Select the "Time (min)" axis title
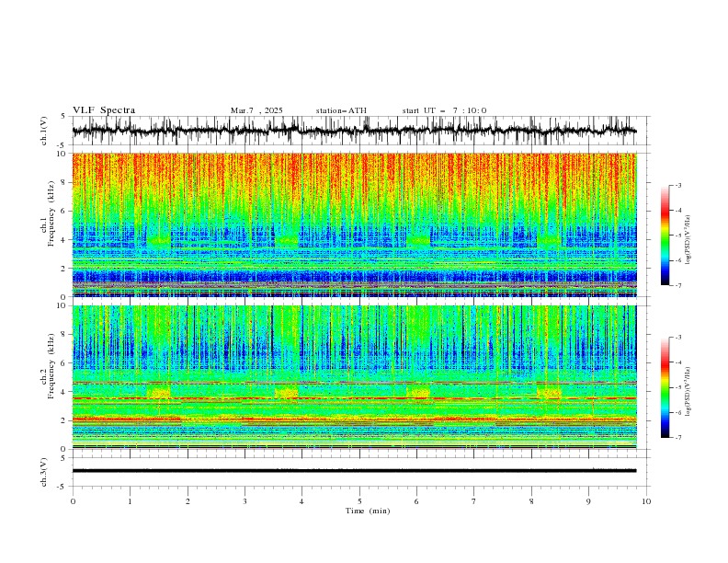The height and width of the screenshot is (563, 728). pos(368,511)
